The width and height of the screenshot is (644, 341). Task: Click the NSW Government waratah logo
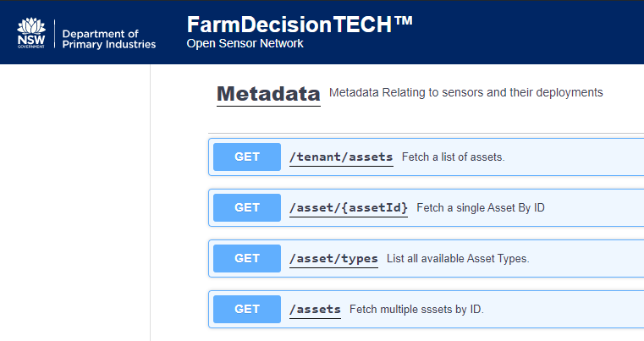click(31, 33)
